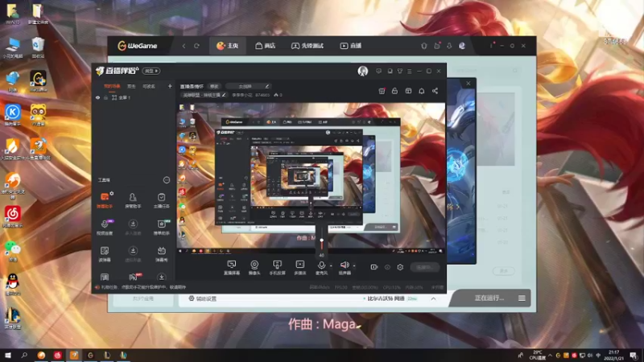Open mode pill beside 直播伴侣 logo
This screenshot has height=362, width=644.
(151, 71)
